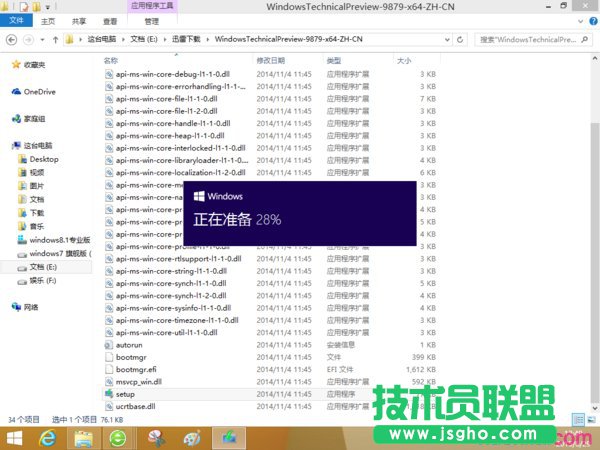
Task: Open the running setup taskbar icon
Action: pyautogui.click(x=229, y=439)
